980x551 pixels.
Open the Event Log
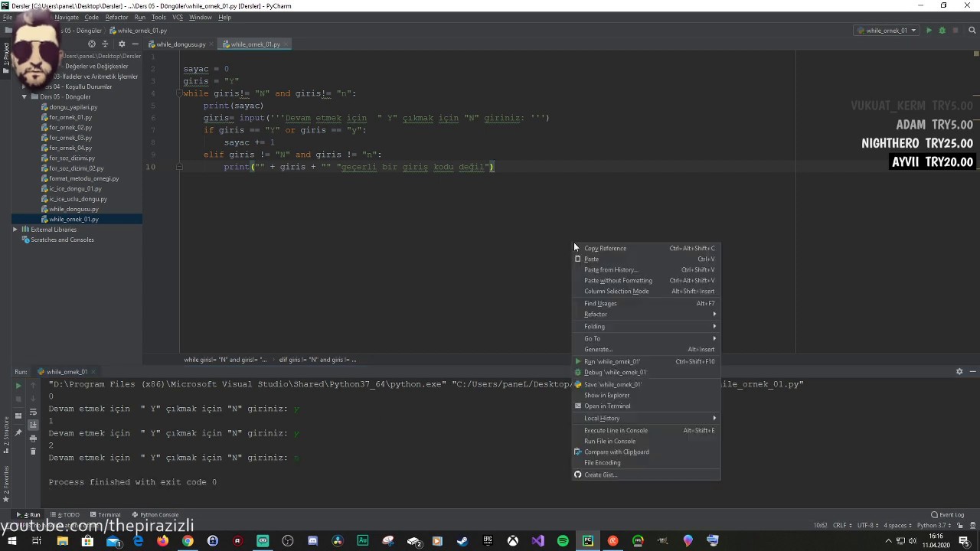pos(948,515)
